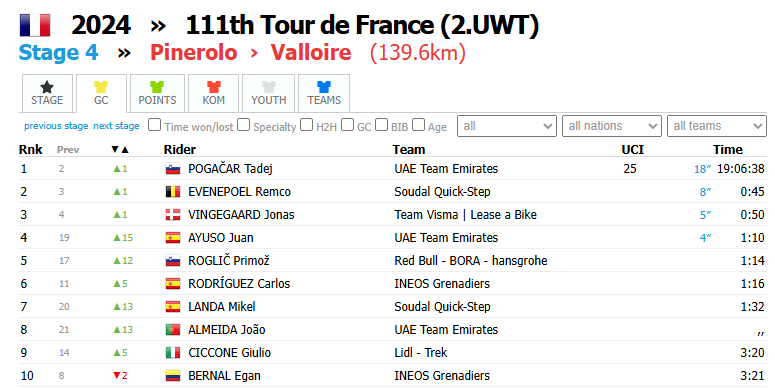
Task: Click the Colombian flag beside BERNAL Egan
Action: click(172, 376)
